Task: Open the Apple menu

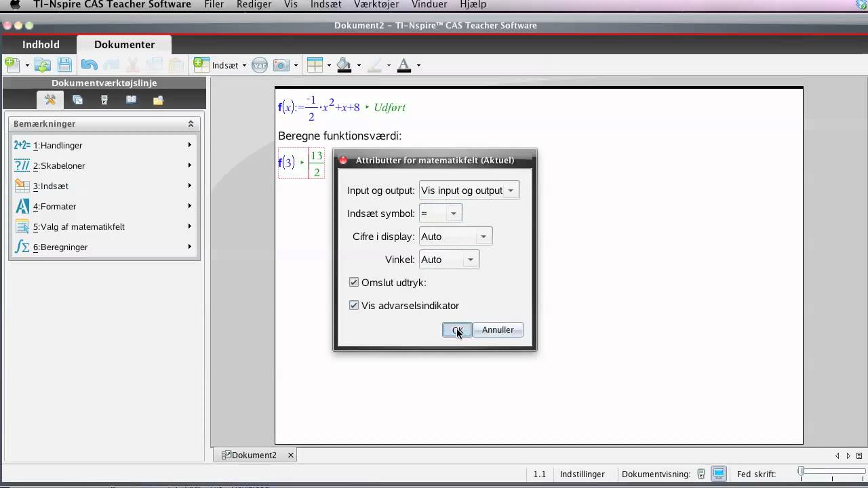Action: pos(15,4)
